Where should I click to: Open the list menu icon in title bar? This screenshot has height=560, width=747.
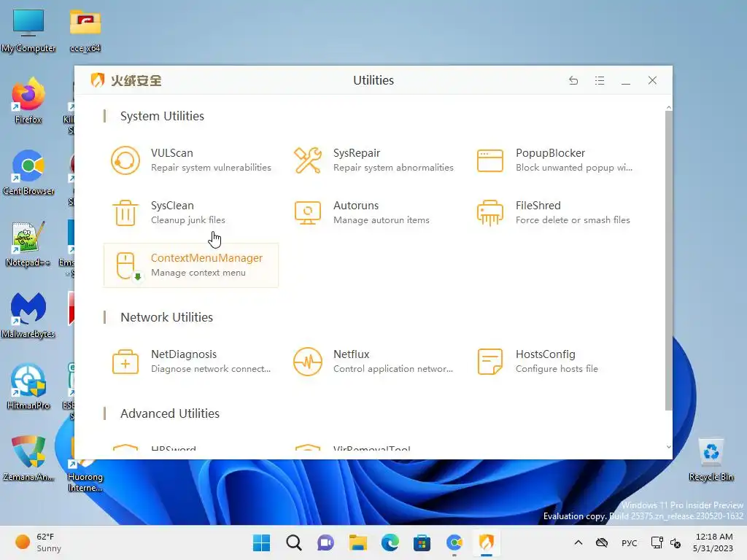click(x=600, y=80)
